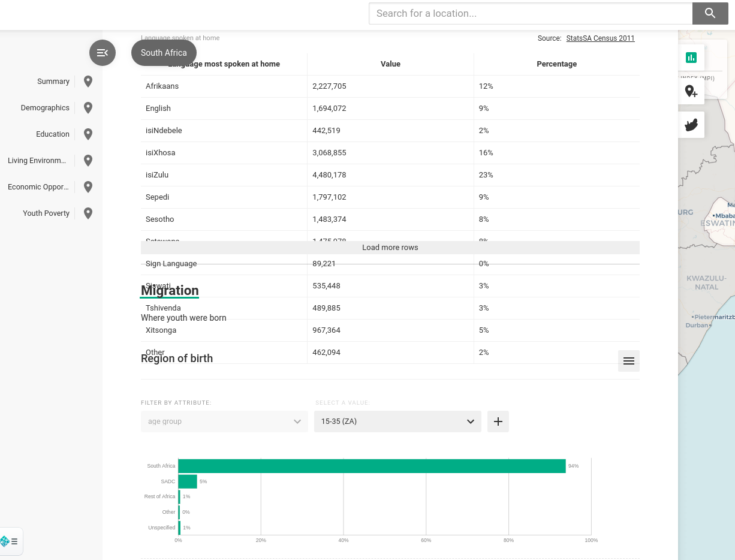The height and width of the screenshot is (560, 735).
Task: Open the 15-35 (ZA) value dropdown
Action: [397, 421]
